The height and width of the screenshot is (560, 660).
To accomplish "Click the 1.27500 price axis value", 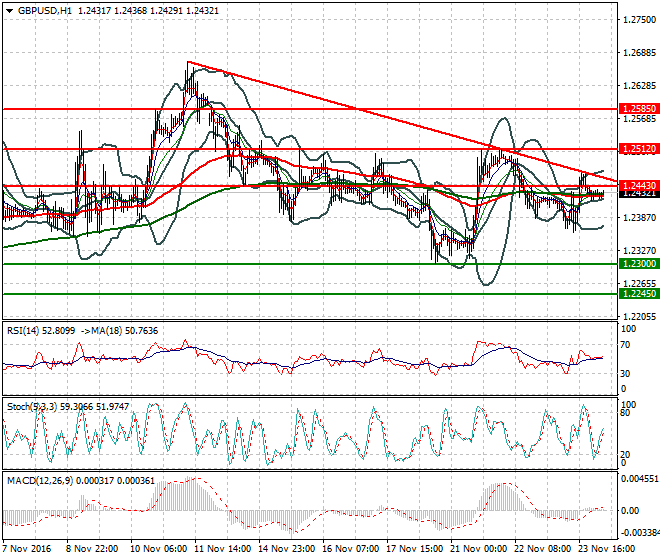I will (639, 20).
